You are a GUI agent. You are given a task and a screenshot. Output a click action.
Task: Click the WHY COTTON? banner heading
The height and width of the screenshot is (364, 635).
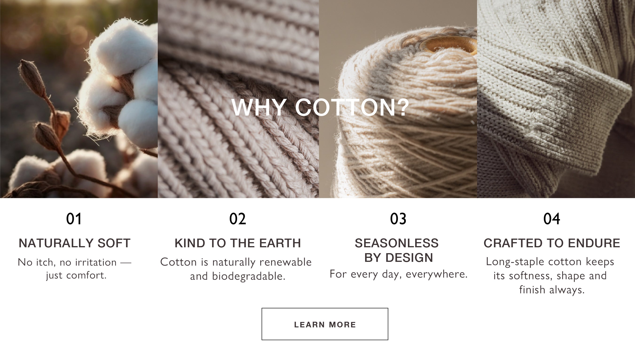tap(320, 108)
